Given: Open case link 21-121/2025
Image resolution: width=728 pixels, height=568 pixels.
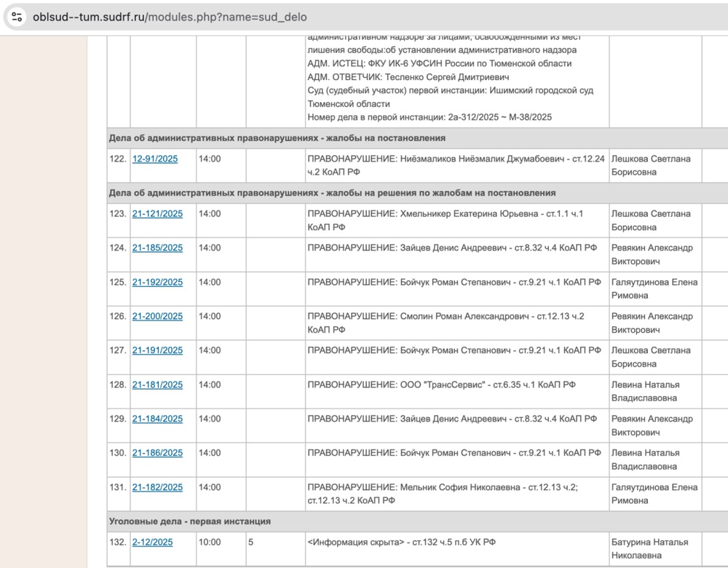Looking at the screenshot, I should tap(157, 213).
